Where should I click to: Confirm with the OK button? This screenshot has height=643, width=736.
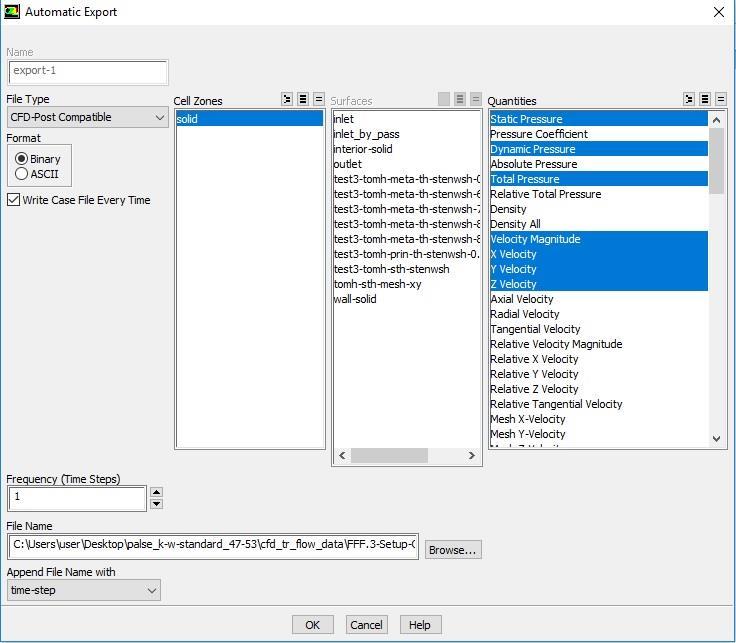pos(313,625)
